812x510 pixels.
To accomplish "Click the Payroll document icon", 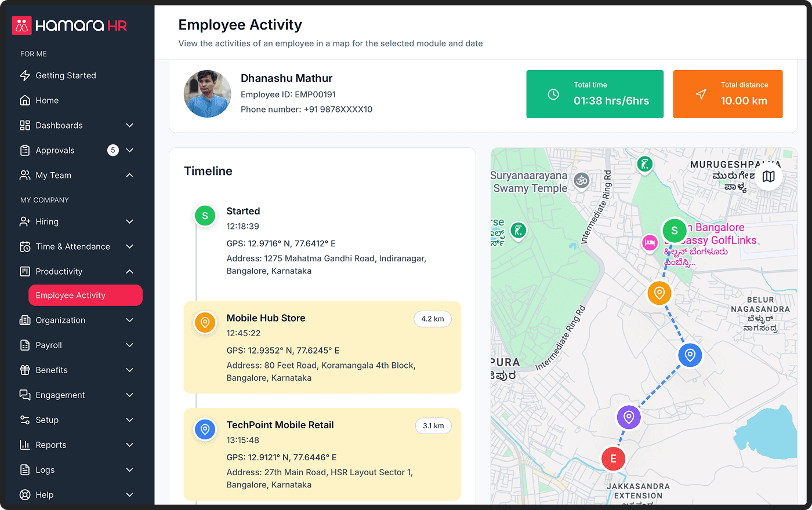I will pyautogui.click(x=25, y=345).
